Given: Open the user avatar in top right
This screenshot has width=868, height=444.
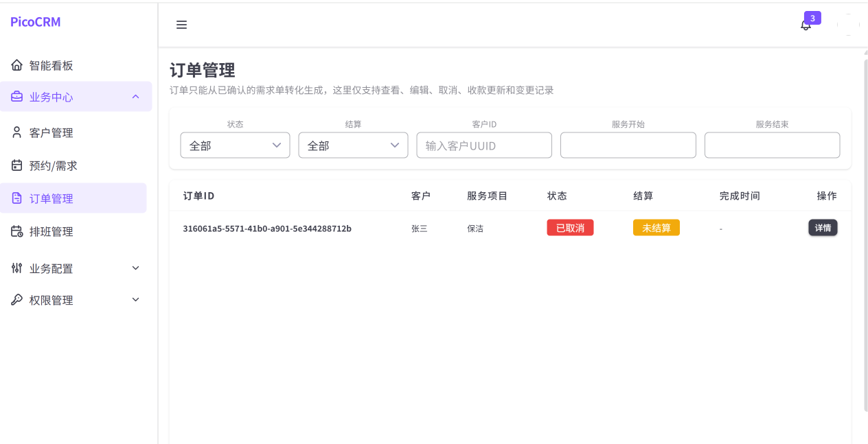Looking at the screenshot, I should (x=848, y=25).
